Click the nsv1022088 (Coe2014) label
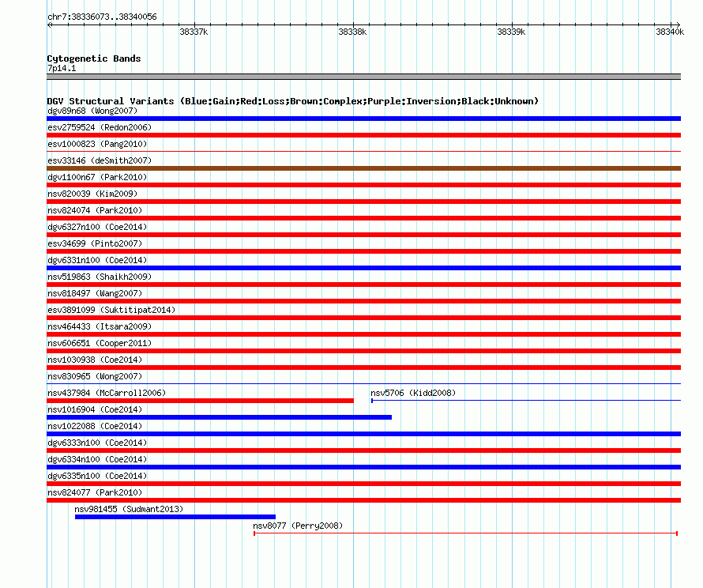This screenshot has width=703, height=588. [95, 426]
